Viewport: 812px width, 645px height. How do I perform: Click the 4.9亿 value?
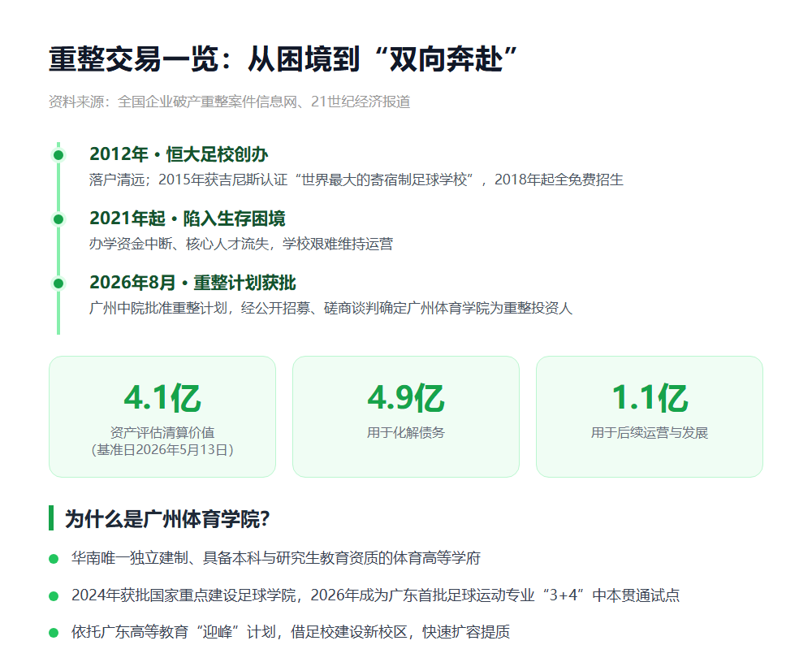point(406,398)
